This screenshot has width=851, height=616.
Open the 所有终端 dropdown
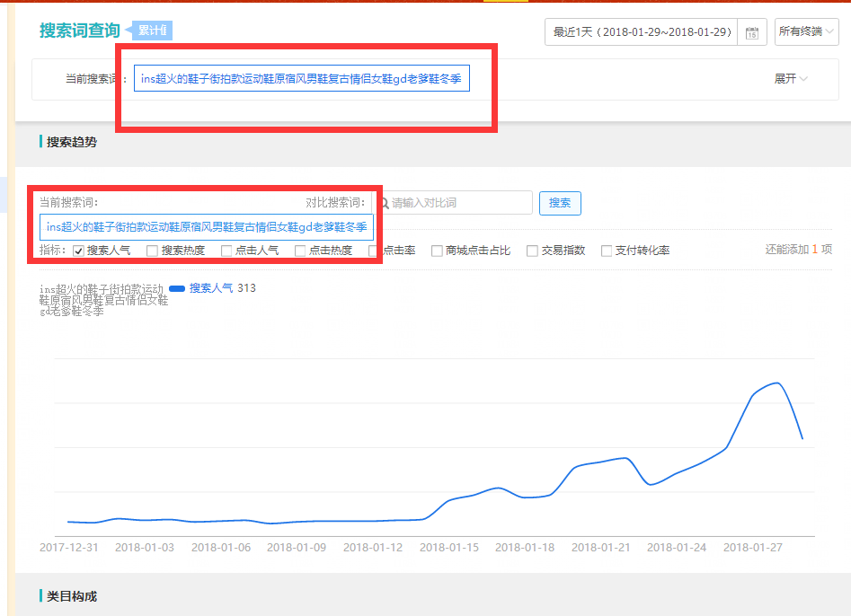[806, 31]
